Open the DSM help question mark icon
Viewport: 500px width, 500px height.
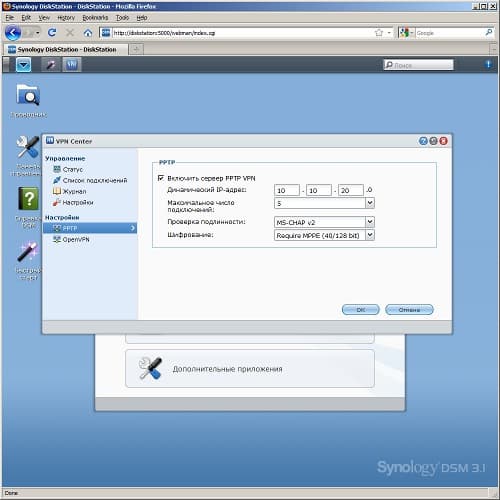[x=29, y=199]
